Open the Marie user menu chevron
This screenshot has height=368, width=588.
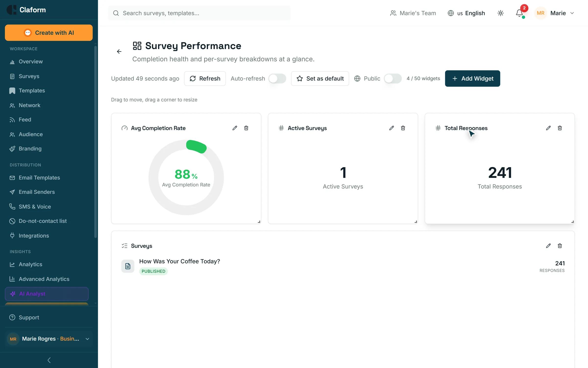[572, 13]
